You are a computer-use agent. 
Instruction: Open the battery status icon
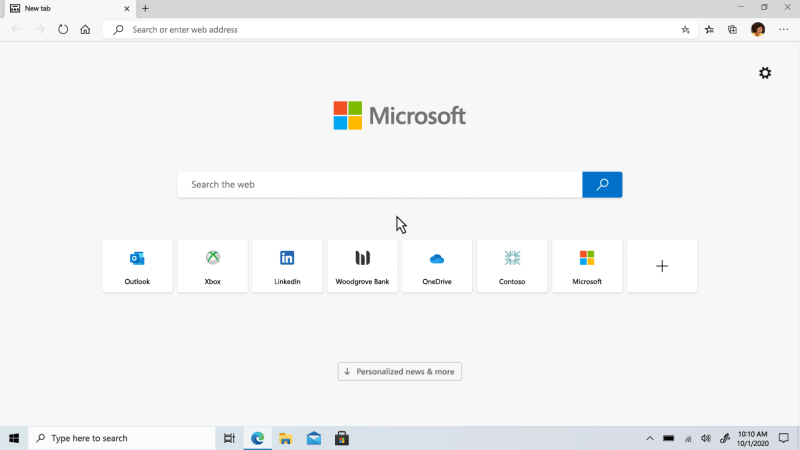click(x=668, y=438)
